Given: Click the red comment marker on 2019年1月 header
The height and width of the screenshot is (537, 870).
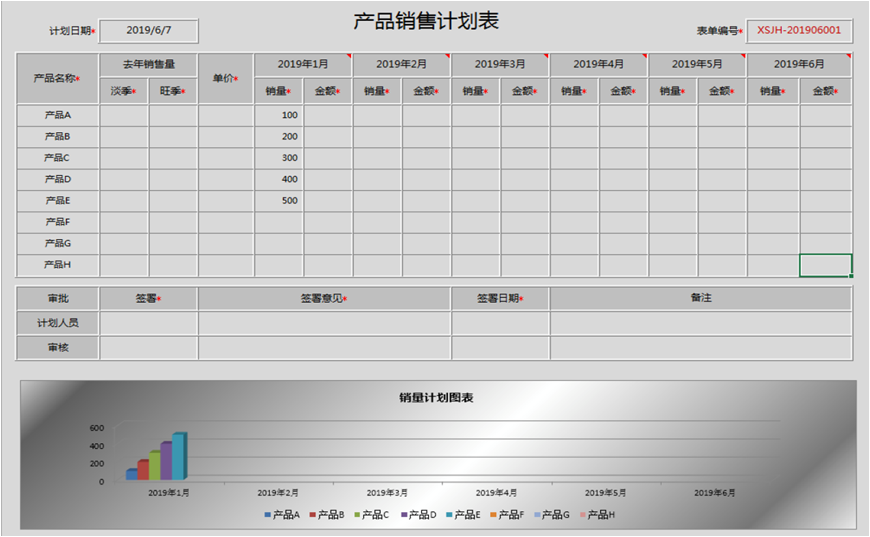Looking at the screenshot, I should pos(349,56).
